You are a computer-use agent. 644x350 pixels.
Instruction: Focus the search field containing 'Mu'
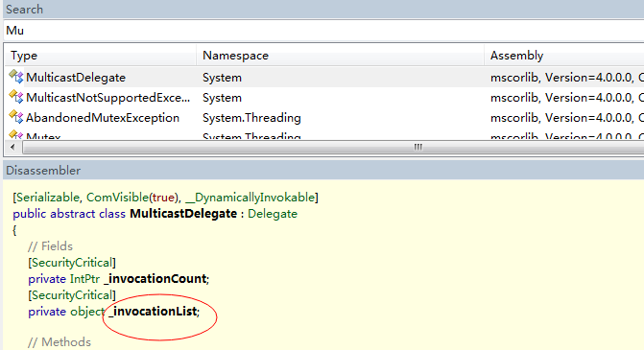click(x=323, y=31)
